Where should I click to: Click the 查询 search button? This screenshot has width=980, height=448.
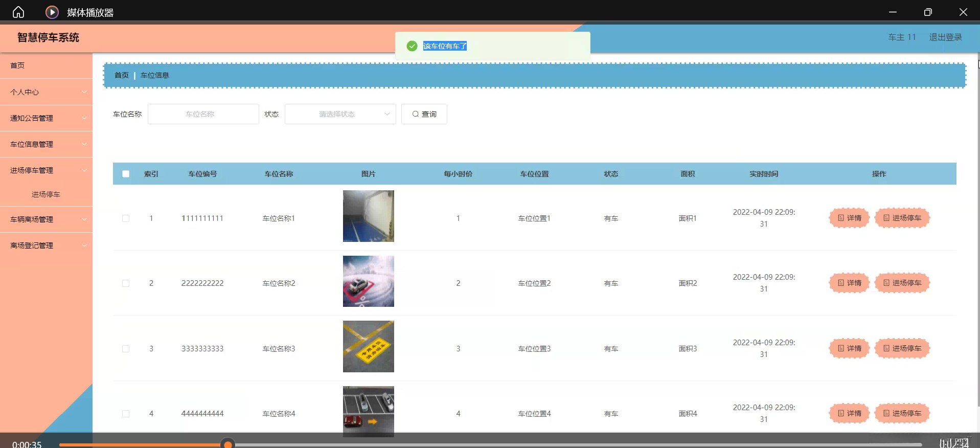[x=424, y=114]
